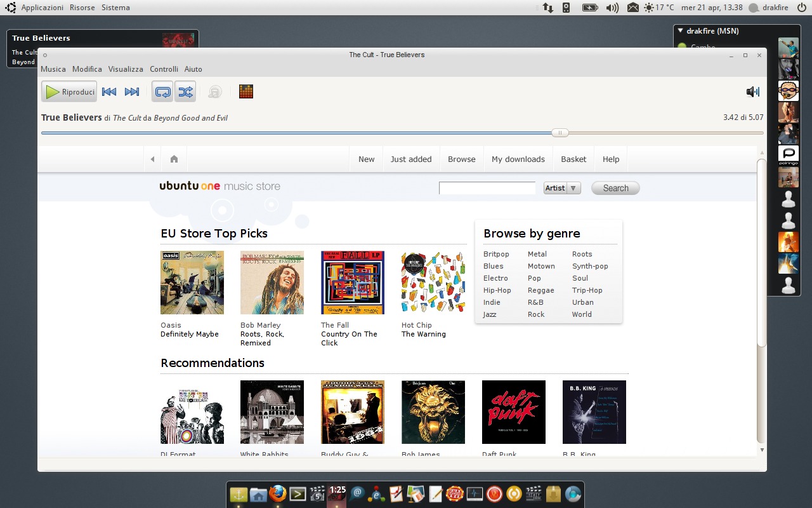Go to the music store home page
This screenshot has height=508, width=812.
click(x=174, y=159)
